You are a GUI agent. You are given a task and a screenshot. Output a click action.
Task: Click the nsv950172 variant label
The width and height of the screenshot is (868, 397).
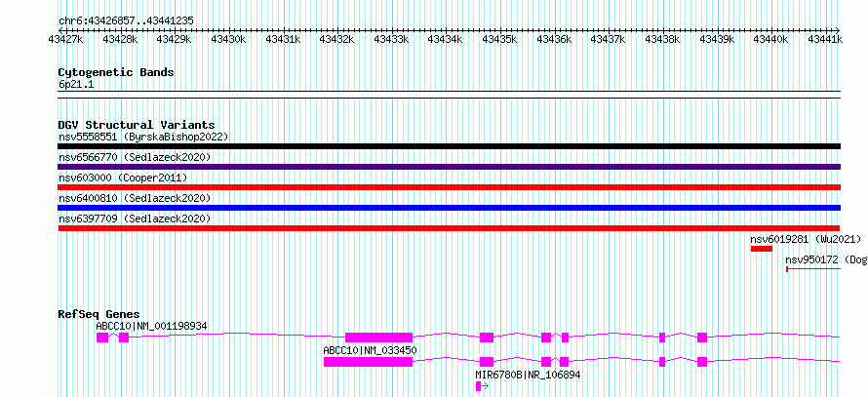[826, 259]
